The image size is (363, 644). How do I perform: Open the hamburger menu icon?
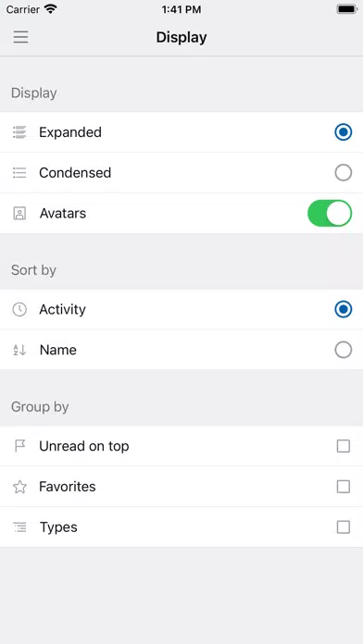click(20, 37)
